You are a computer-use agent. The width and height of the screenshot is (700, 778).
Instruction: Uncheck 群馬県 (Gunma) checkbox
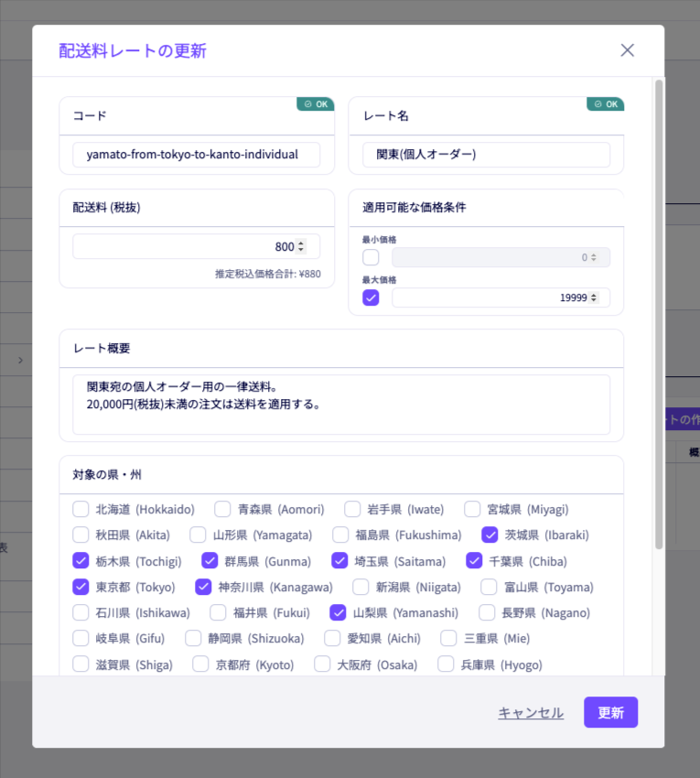[x=210, y=561]
